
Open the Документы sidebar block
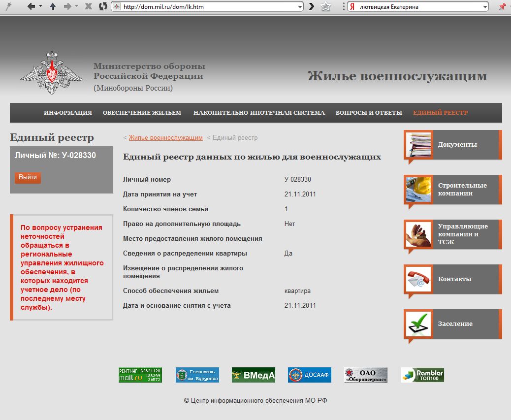point(453,145)
